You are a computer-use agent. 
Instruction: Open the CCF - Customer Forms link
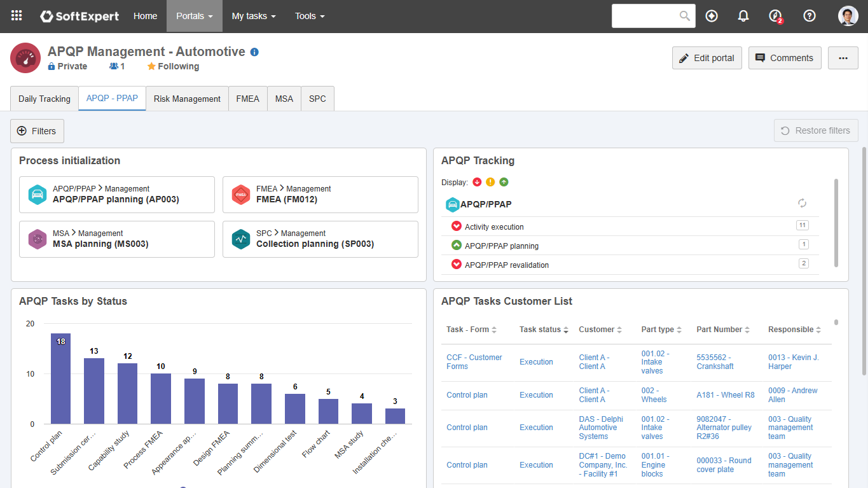[474, 362]
